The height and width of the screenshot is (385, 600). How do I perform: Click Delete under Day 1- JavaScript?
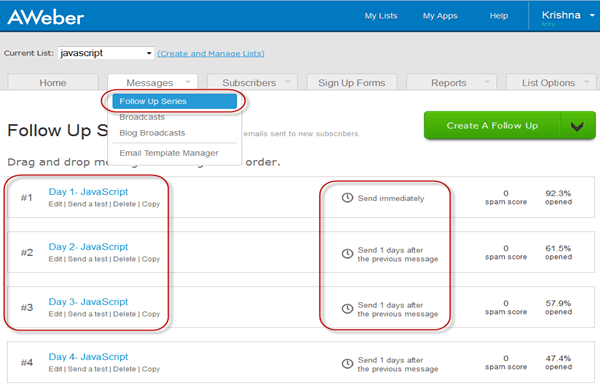pos(124,204)
